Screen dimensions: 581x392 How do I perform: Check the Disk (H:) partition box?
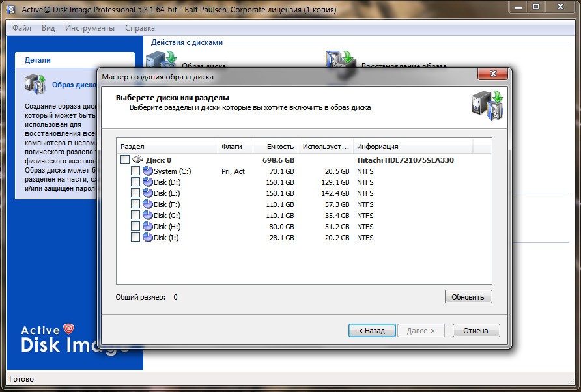pos(135,227)
